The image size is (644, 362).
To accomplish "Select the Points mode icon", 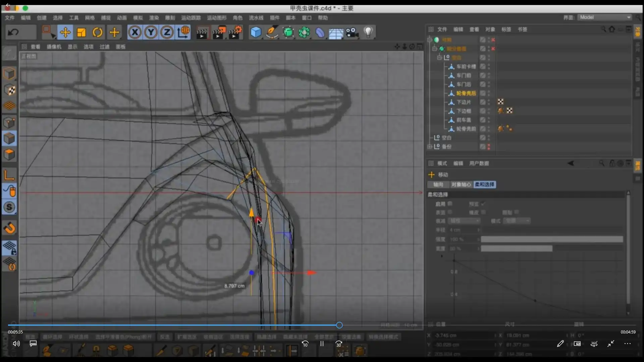I will coord(9,122).
